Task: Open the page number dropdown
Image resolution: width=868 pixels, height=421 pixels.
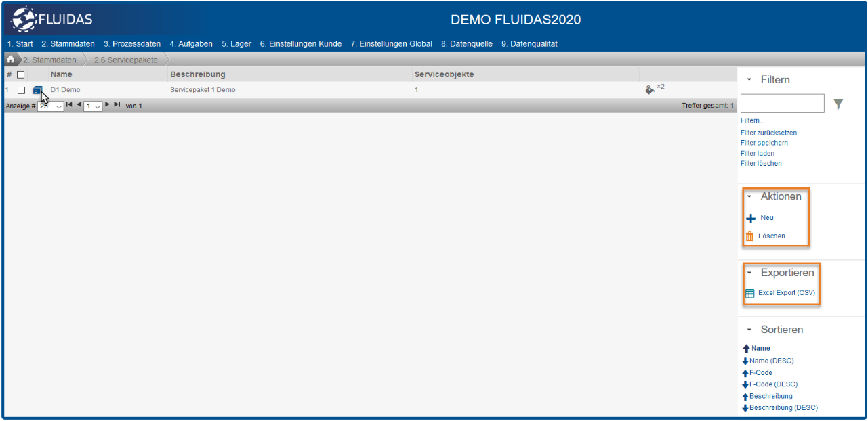Action: tap(93, 106)
